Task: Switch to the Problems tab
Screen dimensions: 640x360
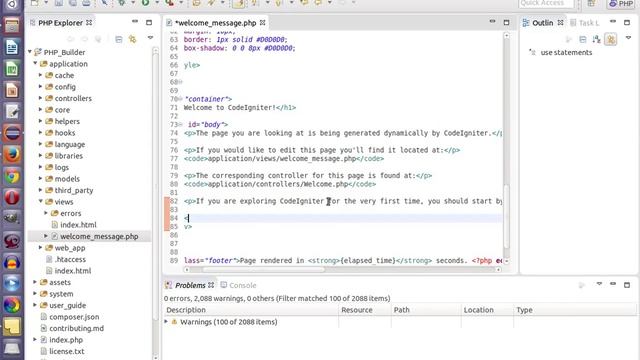Action: pos(190,285)
